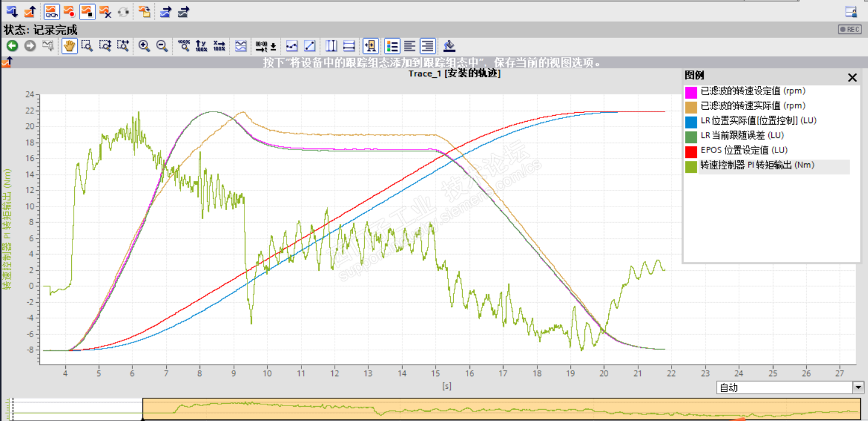Click the zoom in magnifier icon

click(144, 46)
